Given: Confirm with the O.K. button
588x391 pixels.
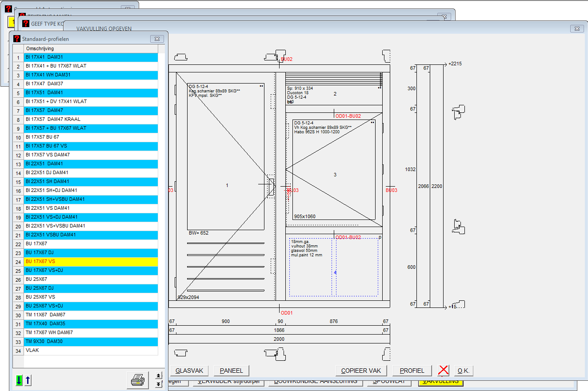Looking at the screenshot, I should (463, 371).
